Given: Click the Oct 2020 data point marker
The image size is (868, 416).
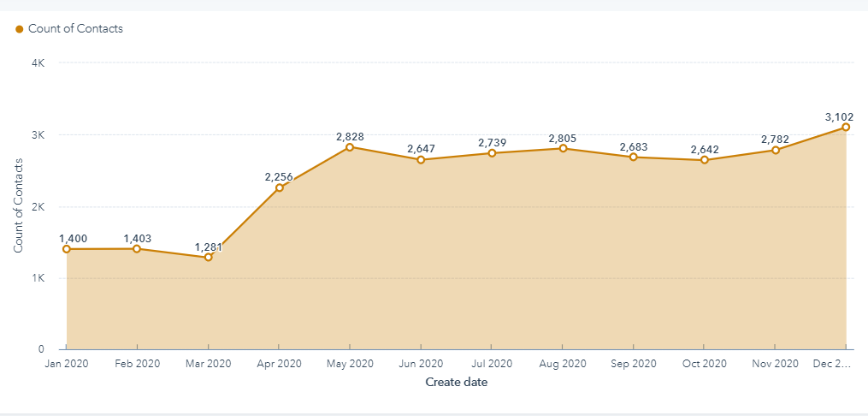Looking at the screenshot, I should point(704,160).
